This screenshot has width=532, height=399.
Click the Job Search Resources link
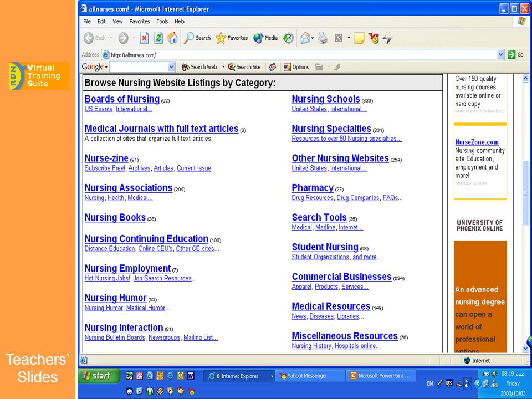[162, 278]
